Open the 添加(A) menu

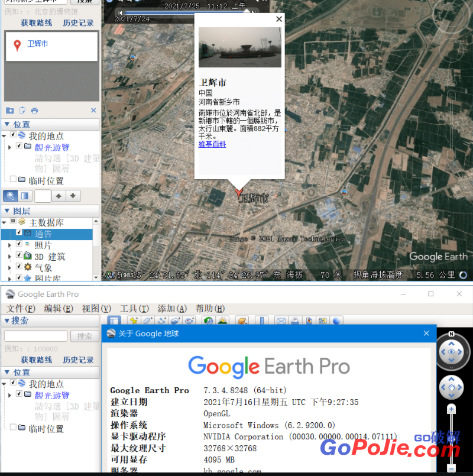tap(172, 309)
